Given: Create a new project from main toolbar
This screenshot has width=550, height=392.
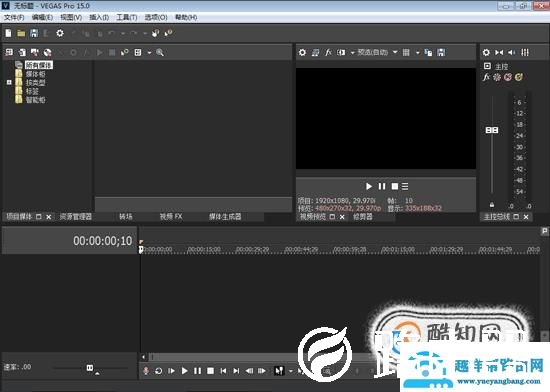Looking at the screenshot, I should coord(8,33).
